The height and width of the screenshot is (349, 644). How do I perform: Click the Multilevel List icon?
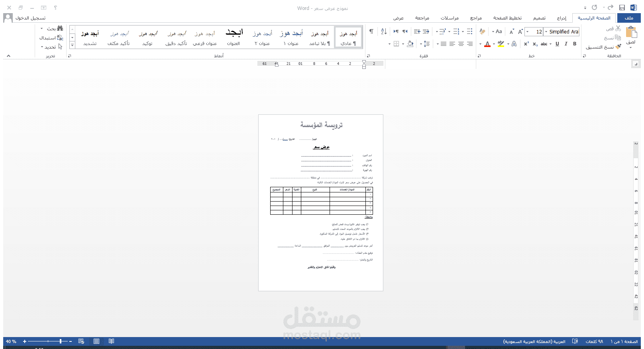442,31
